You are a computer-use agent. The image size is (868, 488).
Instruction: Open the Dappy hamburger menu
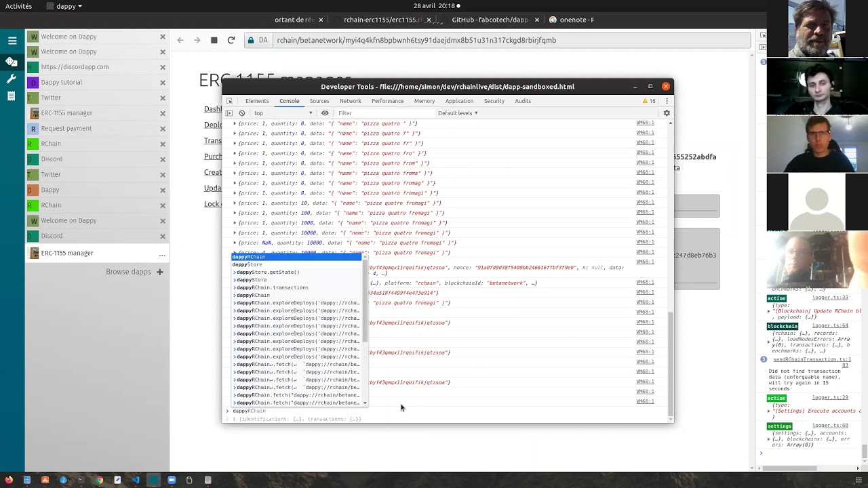[12, 41]
